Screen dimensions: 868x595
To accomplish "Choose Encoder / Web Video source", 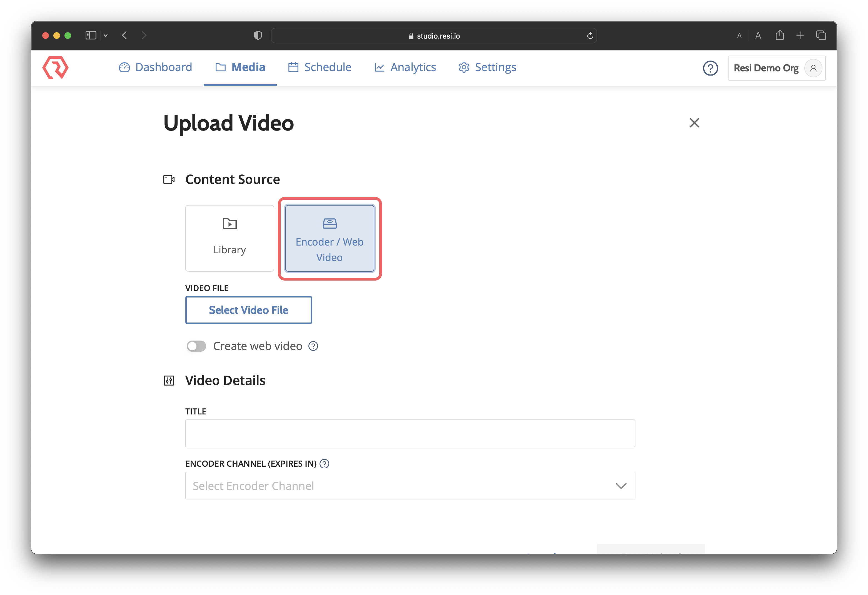I will 329,238.
